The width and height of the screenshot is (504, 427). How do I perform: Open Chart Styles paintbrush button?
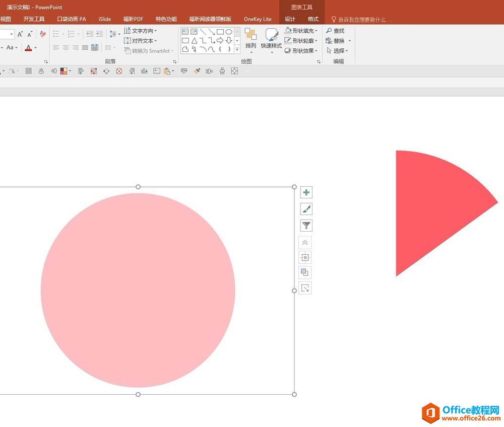[x=306, y=209]
